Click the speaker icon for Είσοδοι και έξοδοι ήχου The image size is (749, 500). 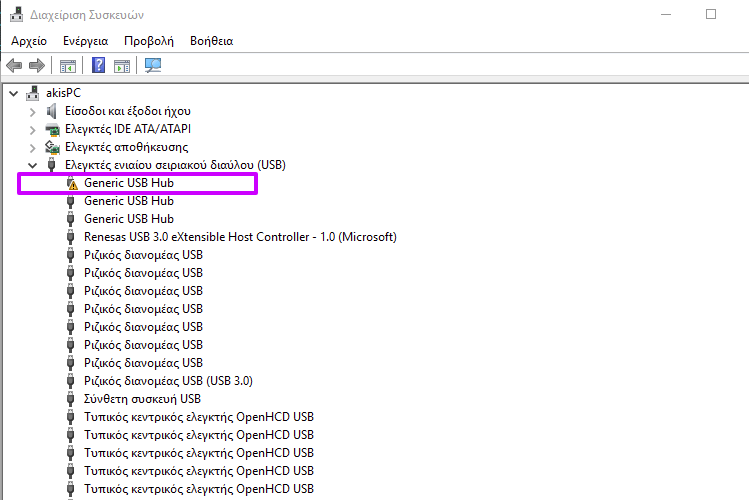52,111
